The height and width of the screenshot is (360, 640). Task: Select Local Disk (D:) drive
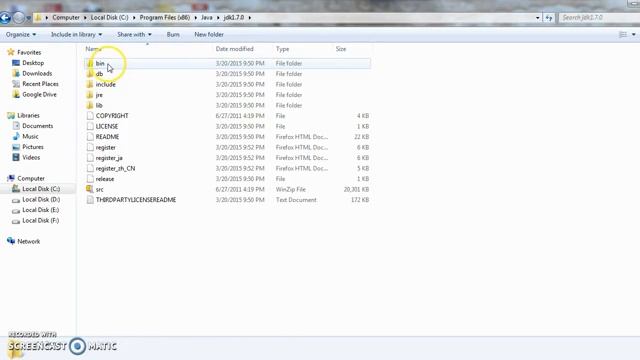pos(41,200)
